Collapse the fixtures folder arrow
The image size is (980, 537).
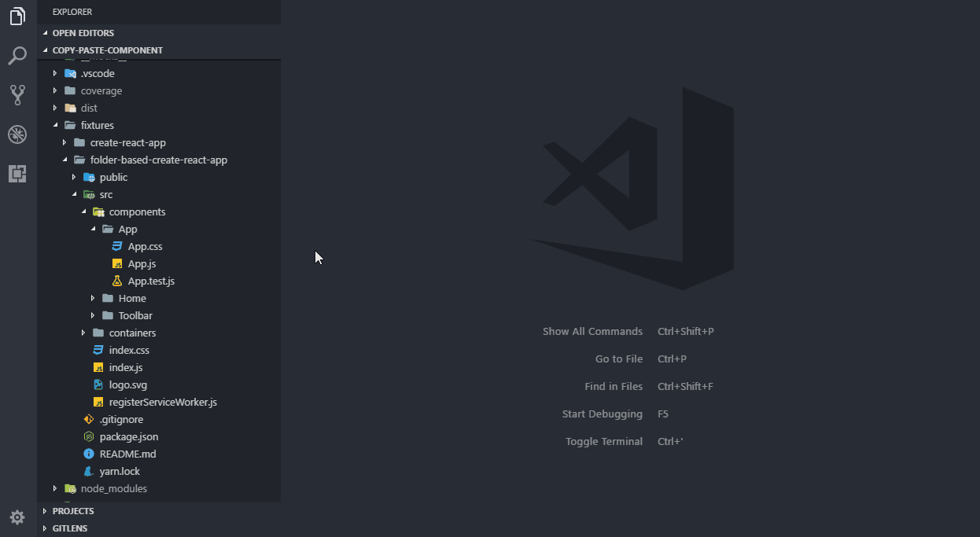tap(55, 125)
